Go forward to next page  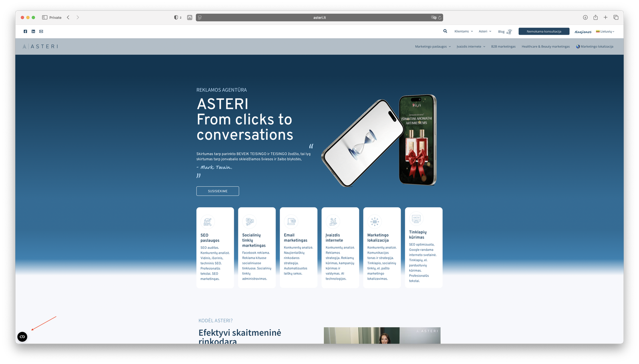[78, 18]
